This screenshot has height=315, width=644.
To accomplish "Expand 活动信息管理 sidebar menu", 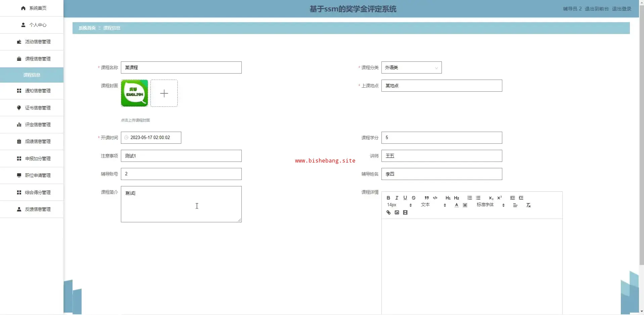I will click(x=32, y=42).
